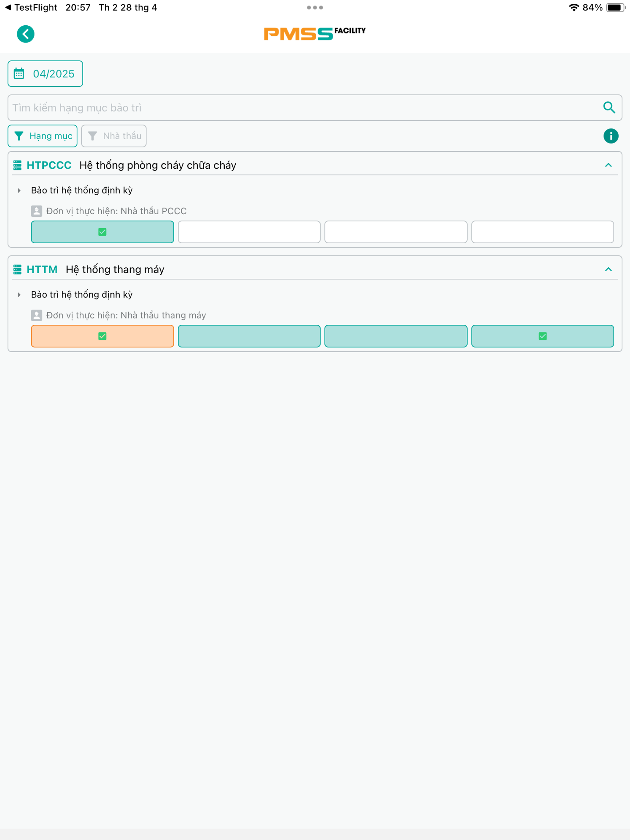The image size is (630, 840).
Task: Focus the maintenance item search field
Action: click(x=315, y=108)
